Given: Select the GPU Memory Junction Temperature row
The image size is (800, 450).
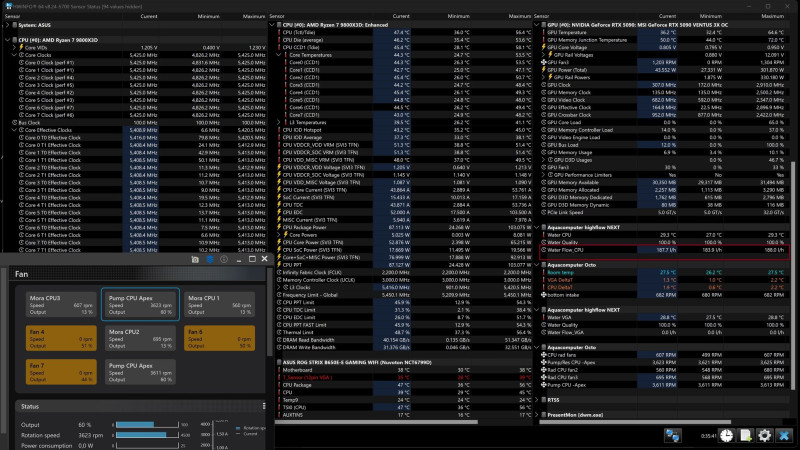Looking at the screenshot, I should [664, 40].
